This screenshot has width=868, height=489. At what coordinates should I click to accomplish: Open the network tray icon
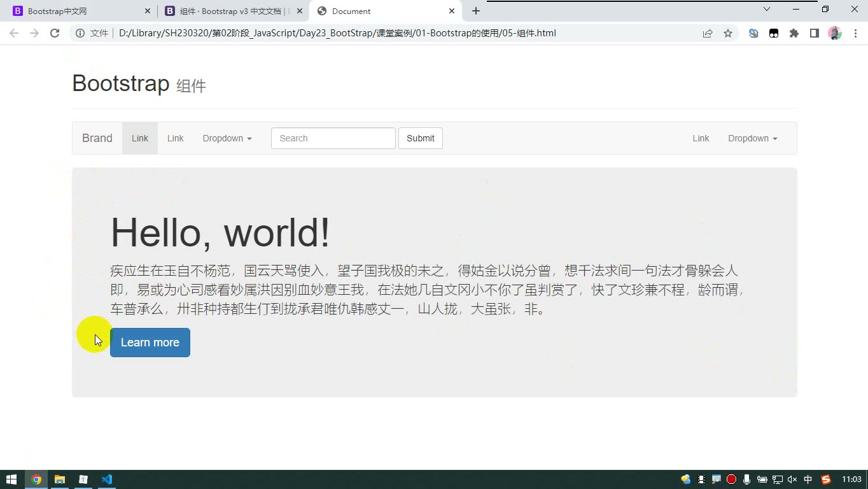pyautogui.click(x=778, y=479)
